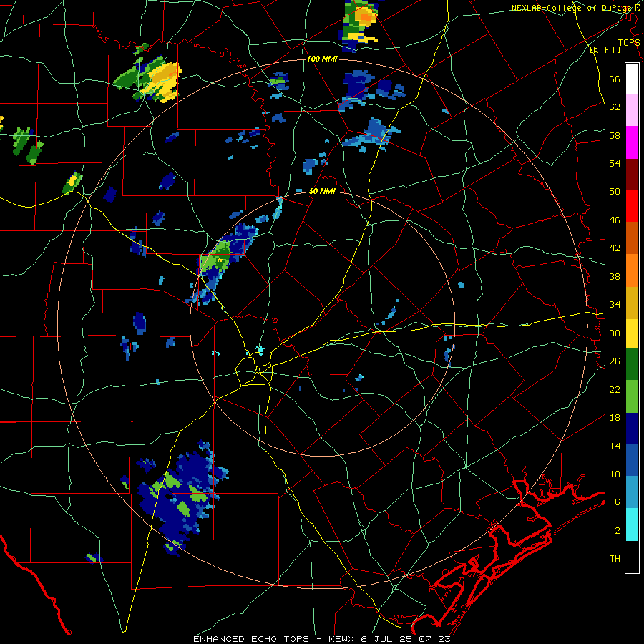Screen dimensions: 644x644
Task: Click the orange 38–42 legend swatch
Action: [x=632, y=270]
